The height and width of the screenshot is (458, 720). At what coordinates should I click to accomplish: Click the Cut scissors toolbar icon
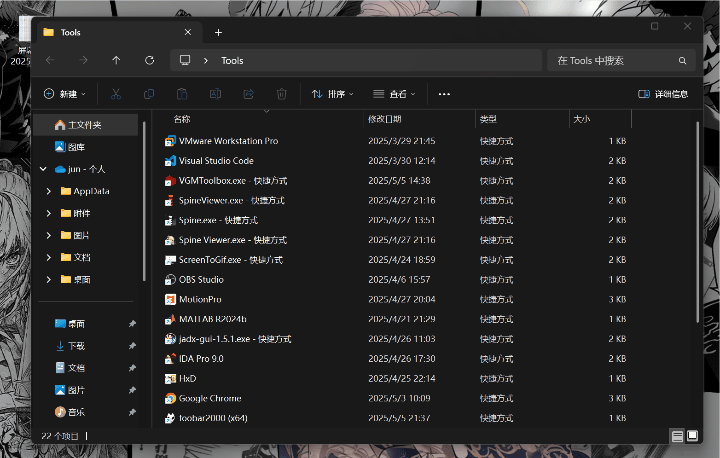pyautogui.click(x=116, y=94)
